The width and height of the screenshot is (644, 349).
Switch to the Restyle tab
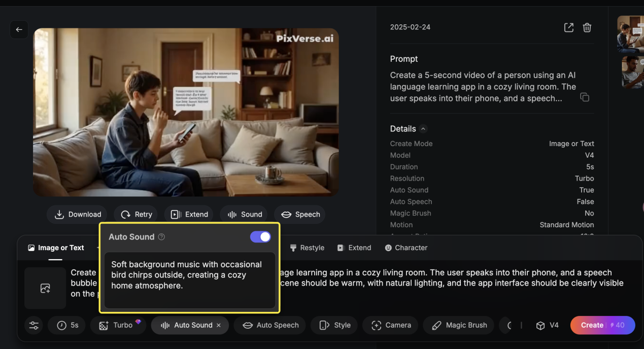point(307,248)
